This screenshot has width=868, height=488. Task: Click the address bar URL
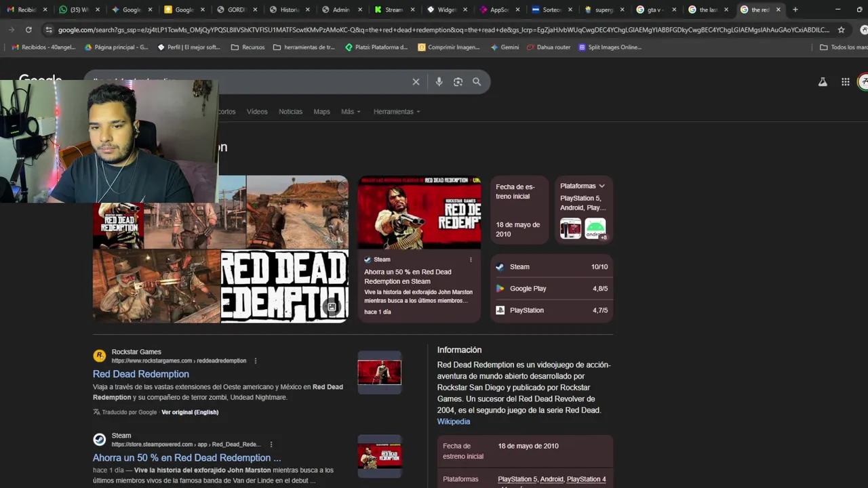tap(443, 30)
